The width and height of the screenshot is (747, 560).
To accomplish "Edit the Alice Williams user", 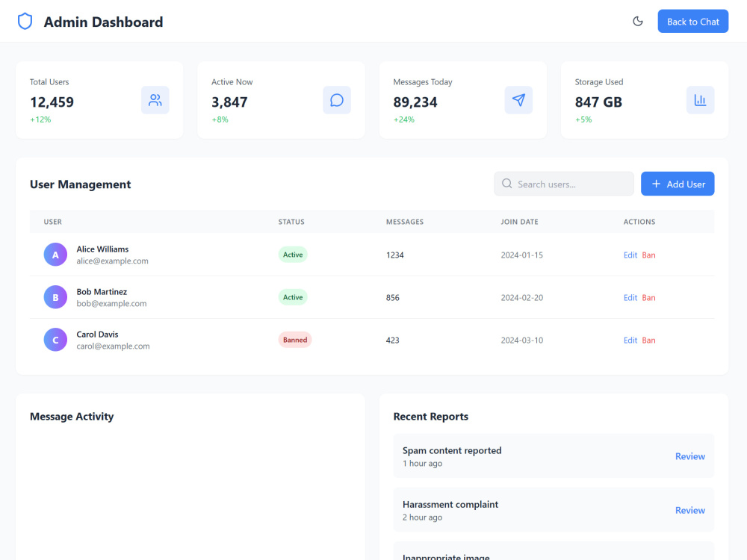I will pos(630,255).
